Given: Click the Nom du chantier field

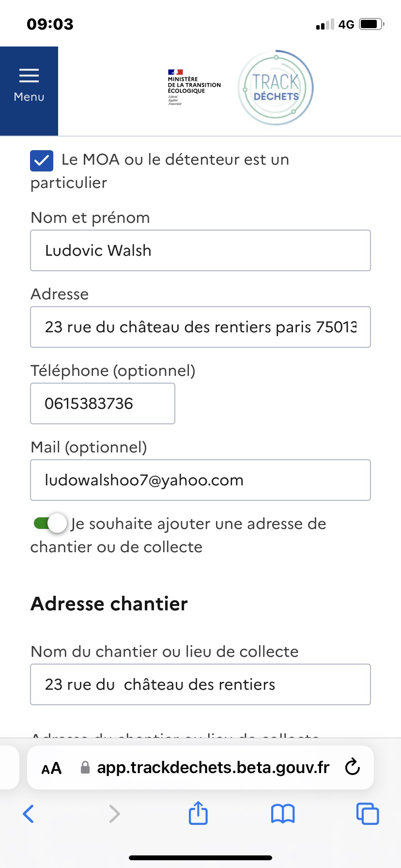Looking at the screenshot, I should pyautogui.click(x=200, y=684).
